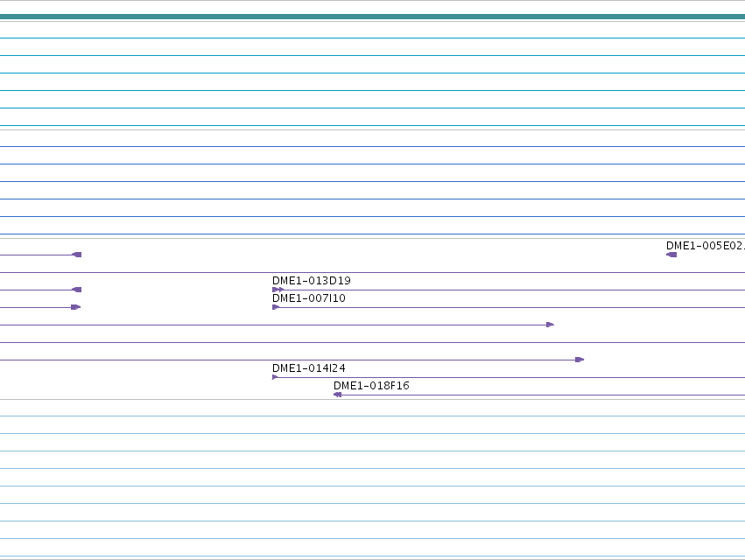Select the DME1-018F16 feature label

click(371, 386)
